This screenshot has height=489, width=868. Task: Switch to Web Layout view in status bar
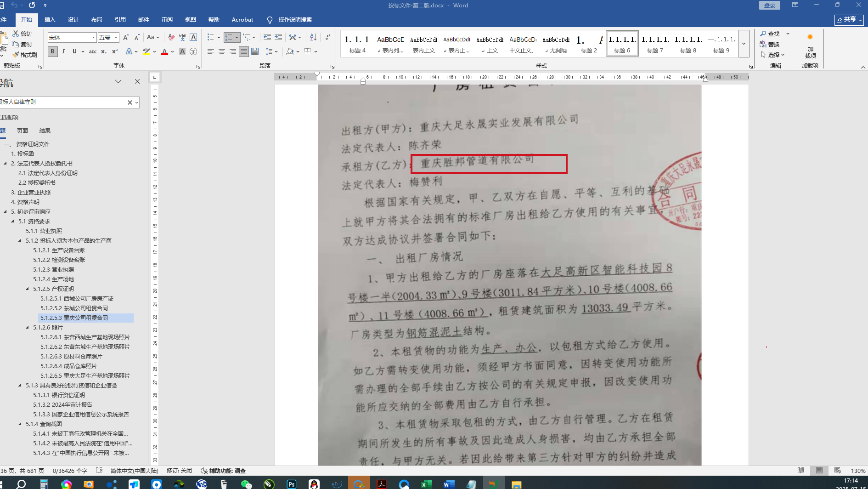(838, 471)
